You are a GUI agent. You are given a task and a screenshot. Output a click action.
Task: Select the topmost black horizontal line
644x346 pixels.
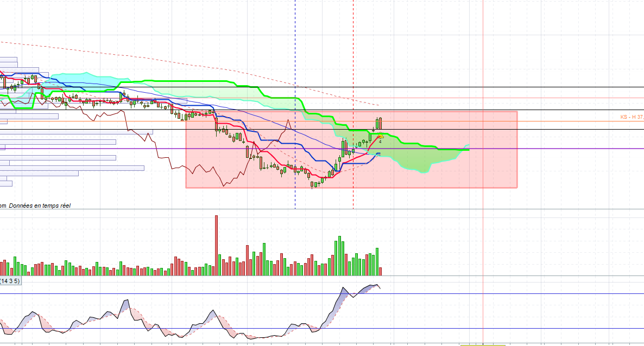coord(322,87)
